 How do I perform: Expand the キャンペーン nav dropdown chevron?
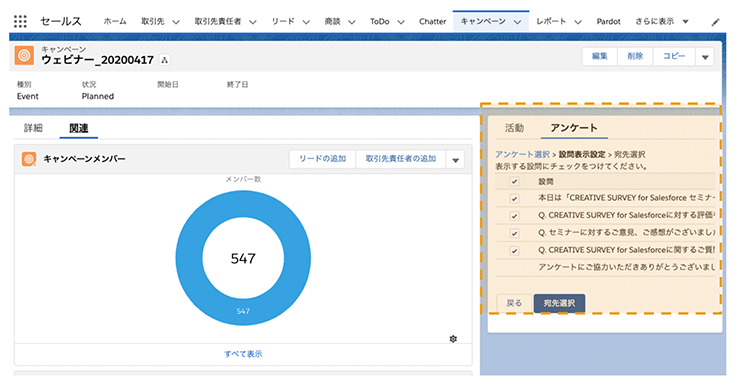pyautogui.click(x=518, y=22)
